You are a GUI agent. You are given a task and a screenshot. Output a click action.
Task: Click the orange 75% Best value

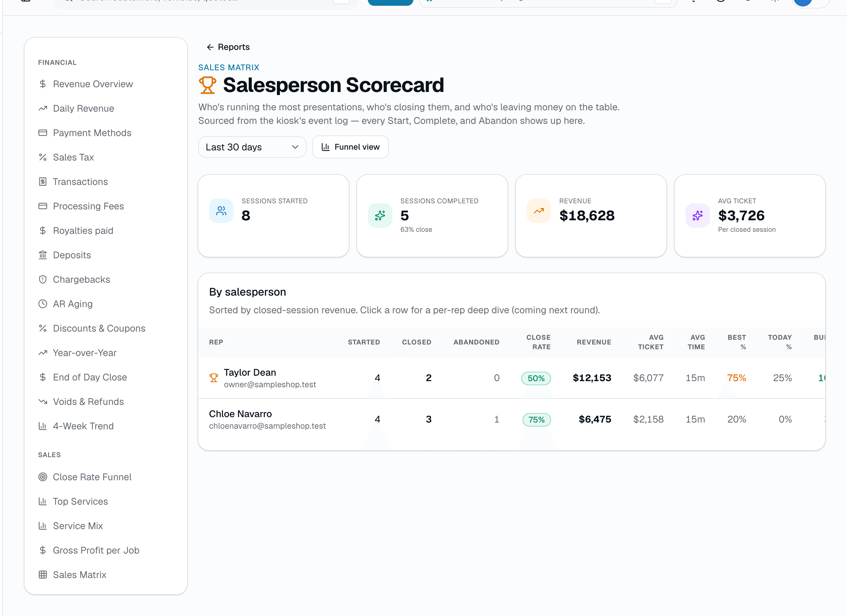(736, 378)
